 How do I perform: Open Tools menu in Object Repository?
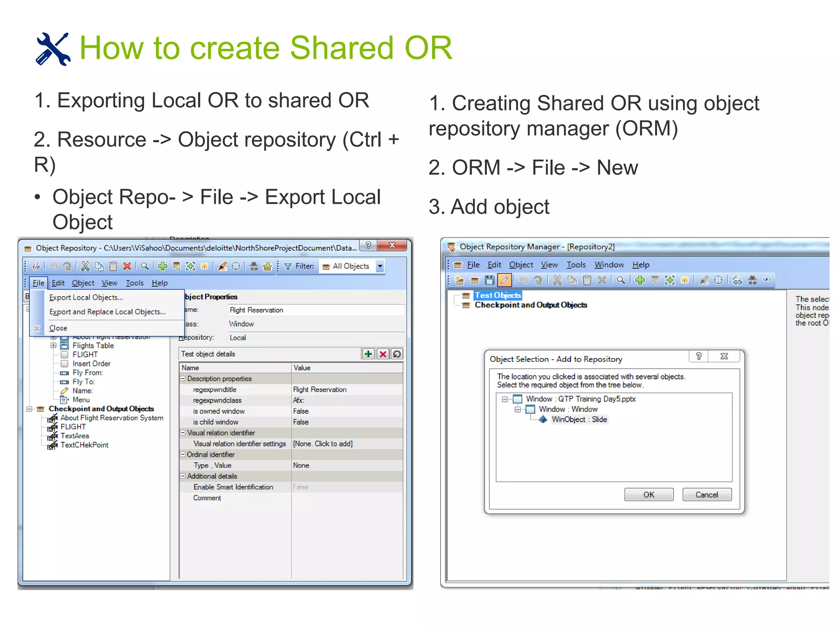tap(135, 283)
